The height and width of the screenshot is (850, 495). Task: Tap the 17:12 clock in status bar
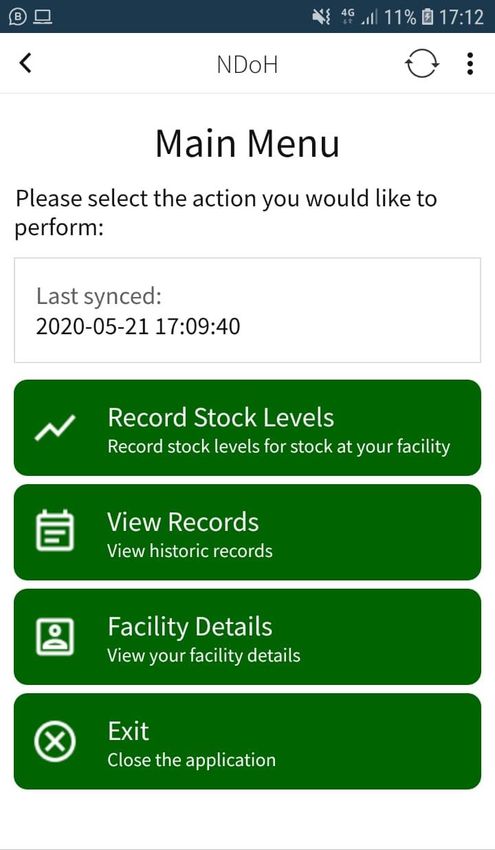461,17
